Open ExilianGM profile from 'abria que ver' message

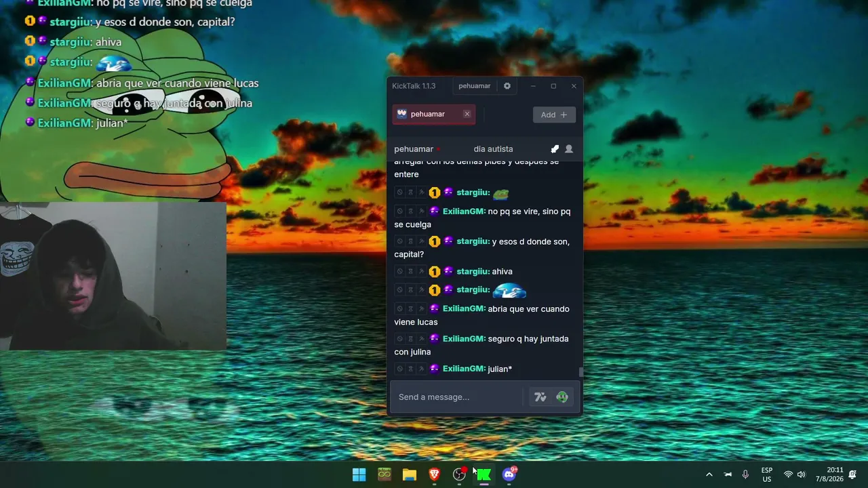click(x=464, y=309)
